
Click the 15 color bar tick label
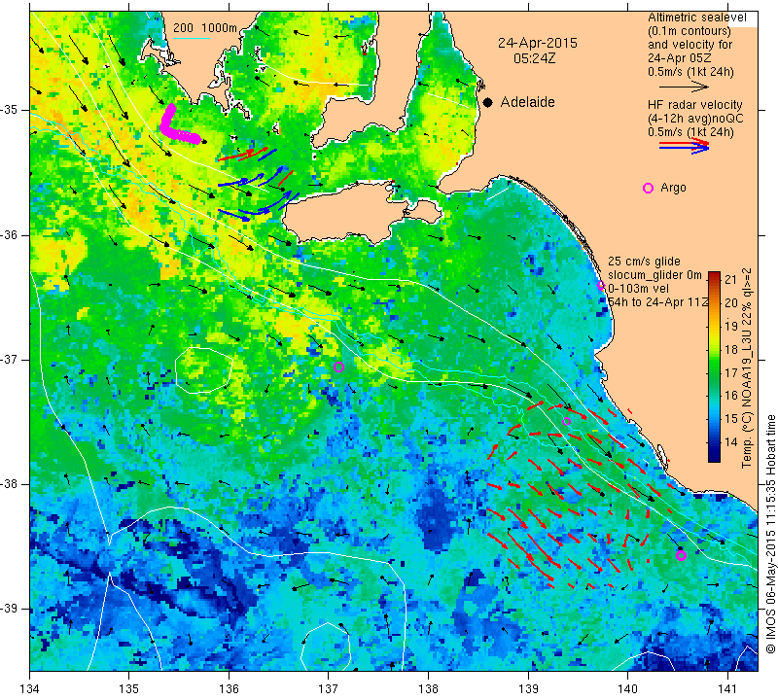(x=731, y=419)
